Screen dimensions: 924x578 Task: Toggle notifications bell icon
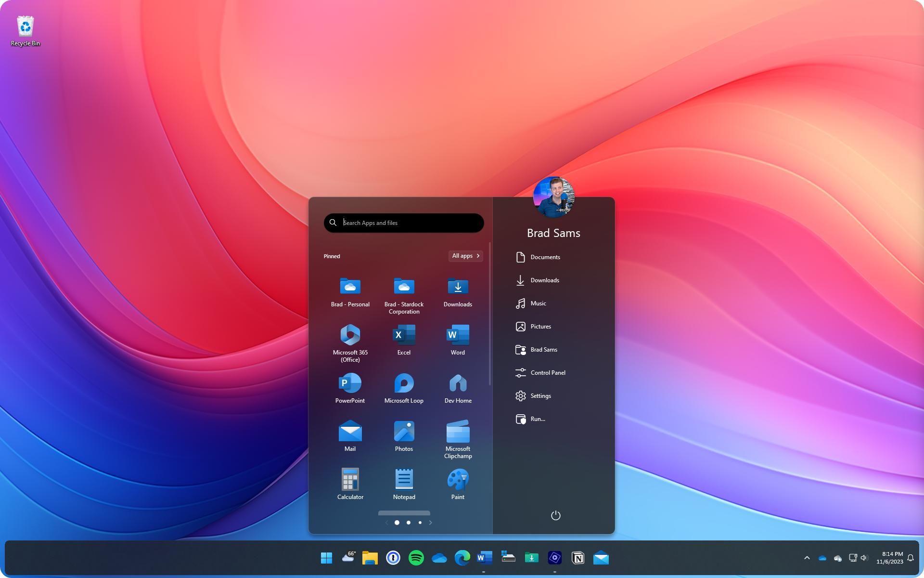(911, 557)
